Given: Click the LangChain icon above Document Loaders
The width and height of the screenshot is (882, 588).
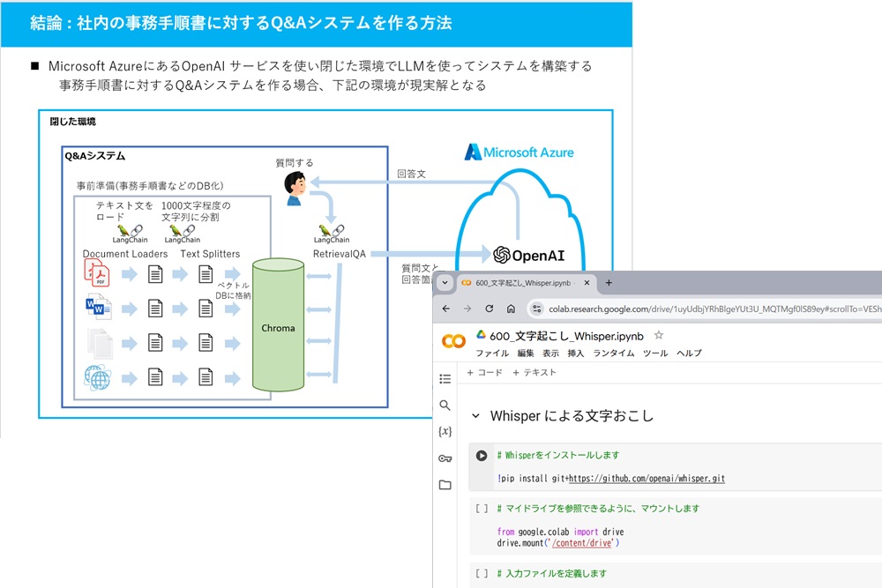Looking at the screenshot, I should click(x=130, y=234).
